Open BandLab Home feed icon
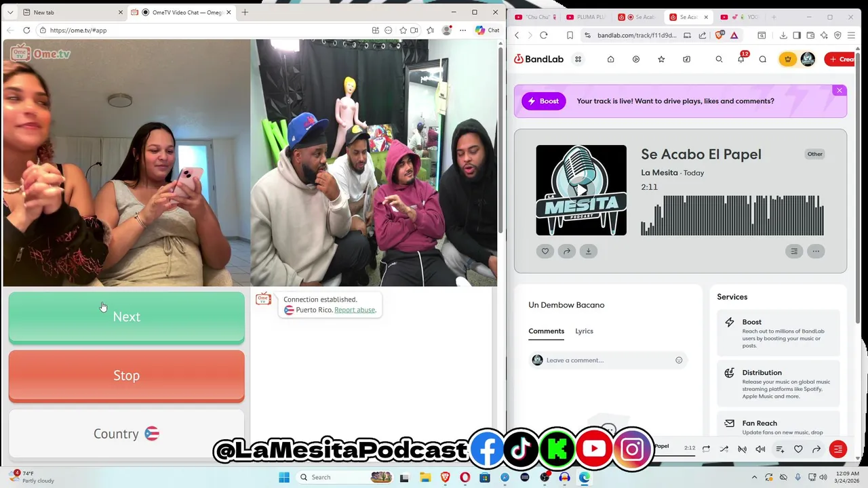 [610, 59]
